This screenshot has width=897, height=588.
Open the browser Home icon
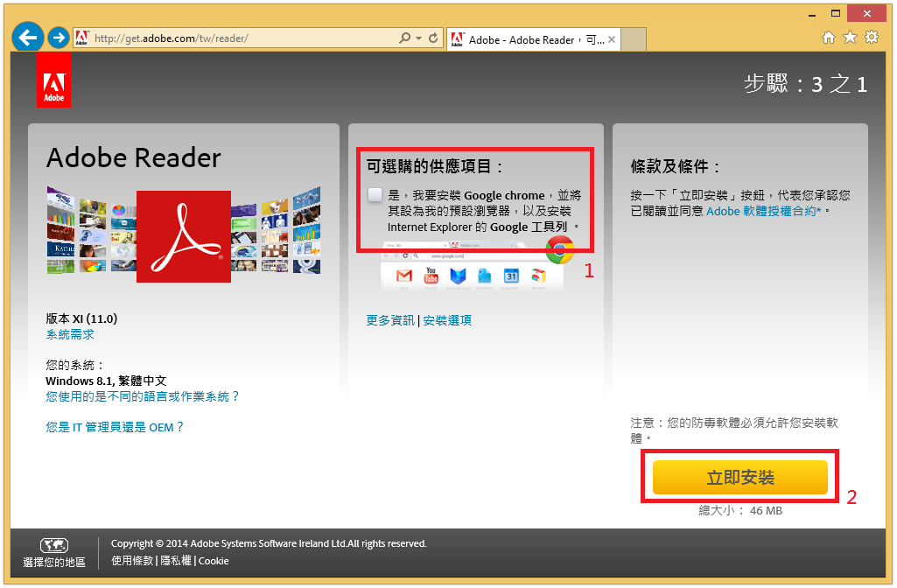click(829, 38)
